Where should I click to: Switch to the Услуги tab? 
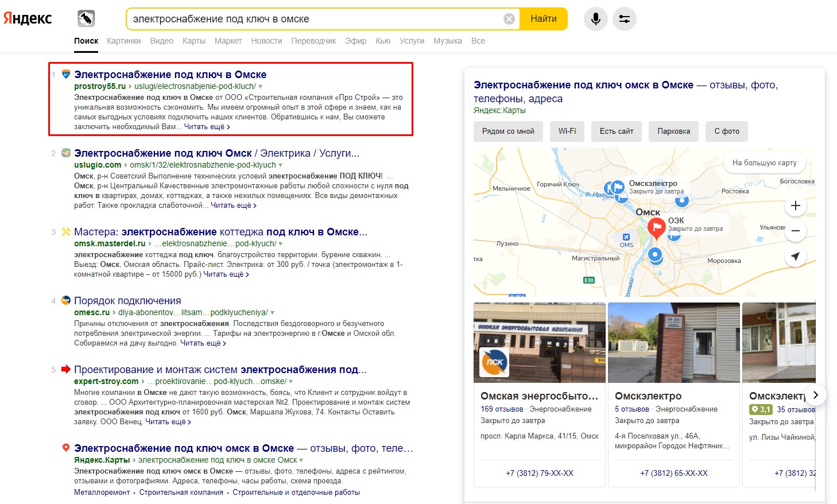coord(412,41)
